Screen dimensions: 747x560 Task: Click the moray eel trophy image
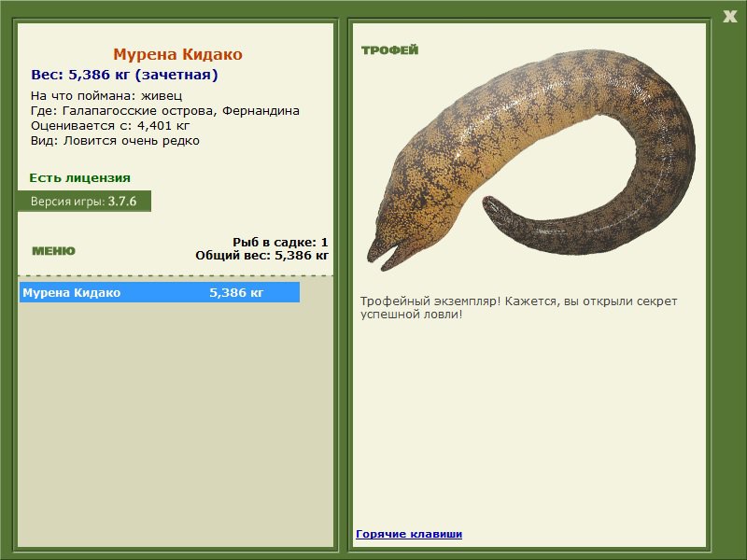pos(531,160)
